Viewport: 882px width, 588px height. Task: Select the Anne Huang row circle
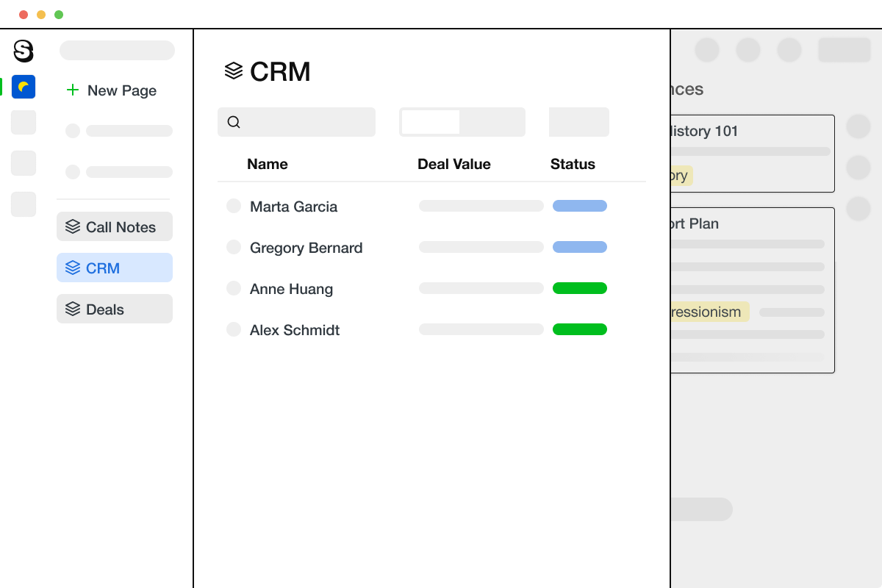click(234, 289)
